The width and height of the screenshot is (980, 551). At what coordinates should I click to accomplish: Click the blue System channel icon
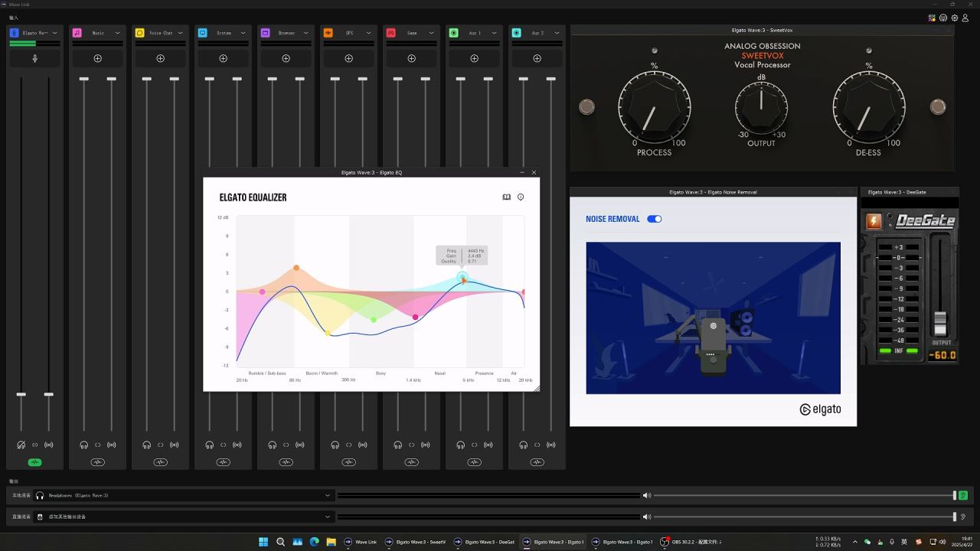(203, 33)
